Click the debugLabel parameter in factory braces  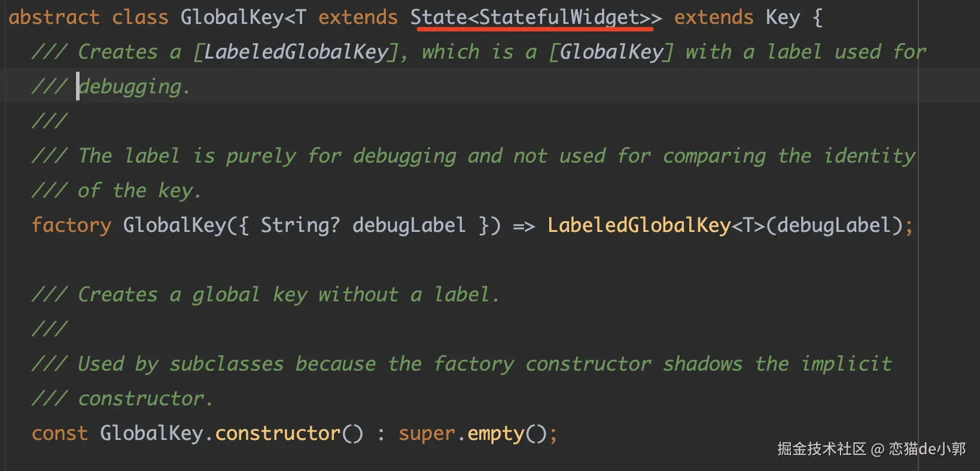click(409, 225)
